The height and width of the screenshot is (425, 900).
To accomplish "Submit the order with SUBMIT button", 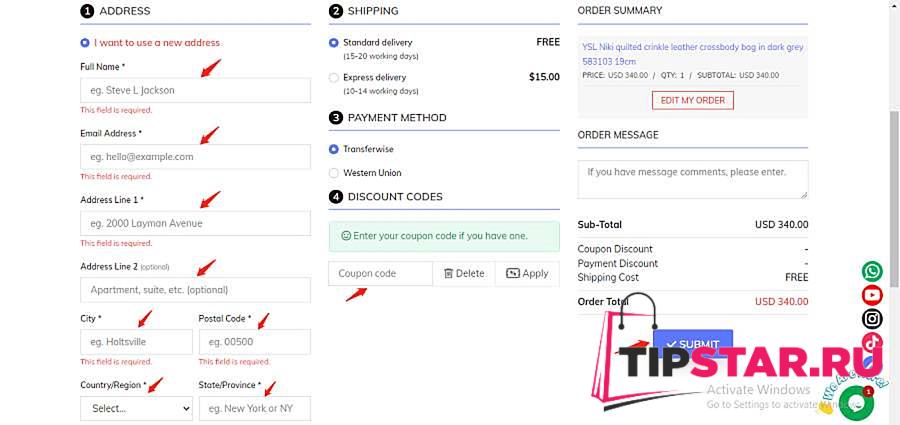I will tap(693, 344).
